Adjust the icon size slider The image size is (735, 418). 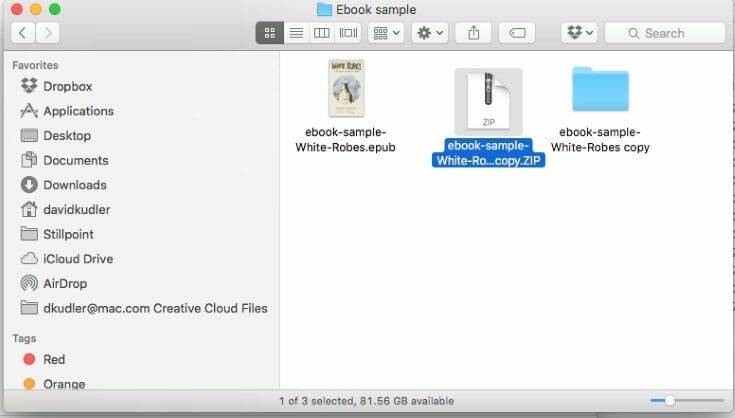point(670,401)
